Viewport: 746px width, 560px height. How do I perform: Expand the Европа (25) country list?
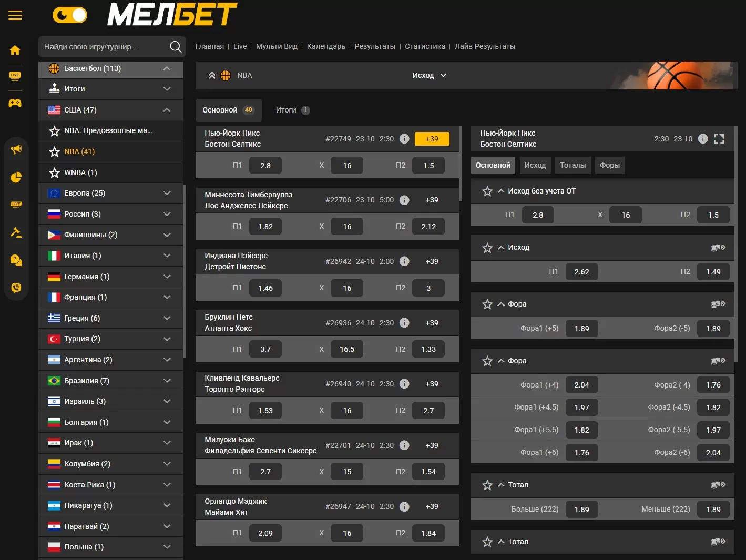pyautogui.click(x=167, y=193)
